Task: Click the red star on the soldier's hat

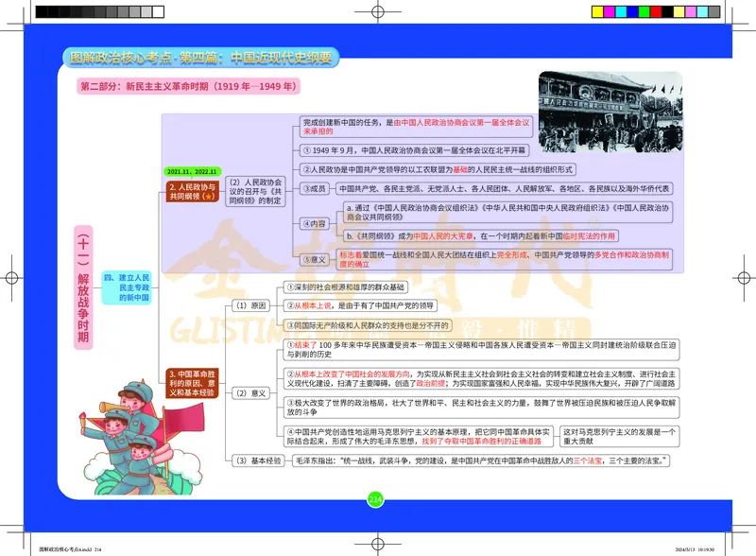Action: (x=136, y=386)
